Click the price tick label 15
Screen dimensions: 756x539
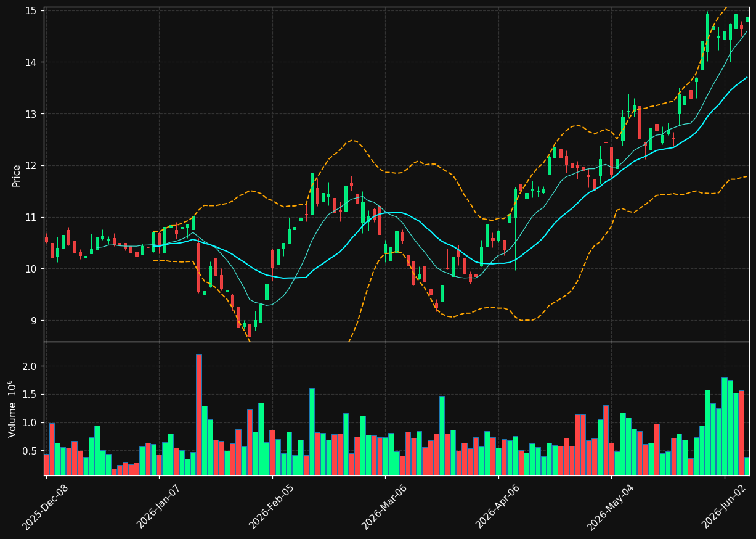(32, 11)
